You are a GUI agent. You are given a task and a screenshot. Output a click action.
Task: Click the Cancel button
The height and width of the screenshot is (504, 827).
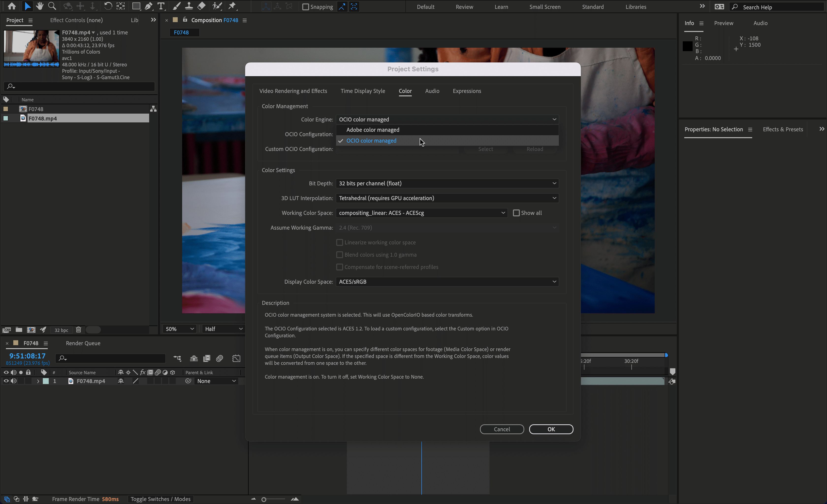(x=501, y=429)
